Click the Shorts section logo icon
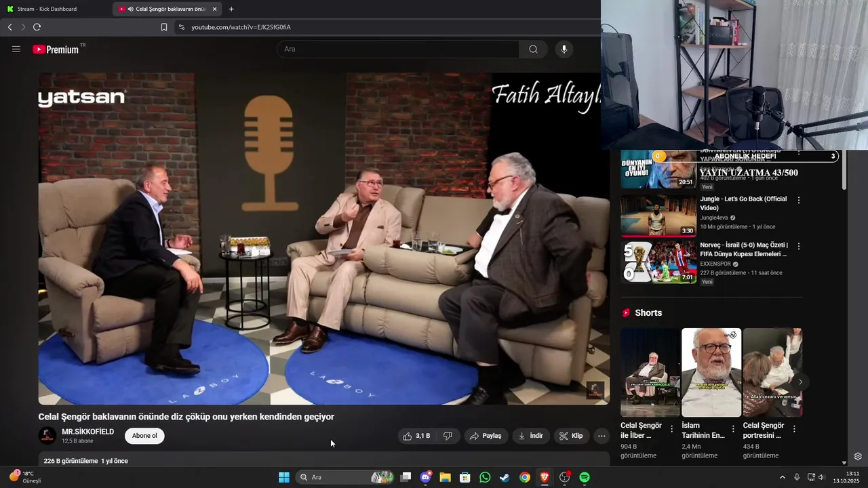Viewport: 868px width, 488px height. point(626,313)
